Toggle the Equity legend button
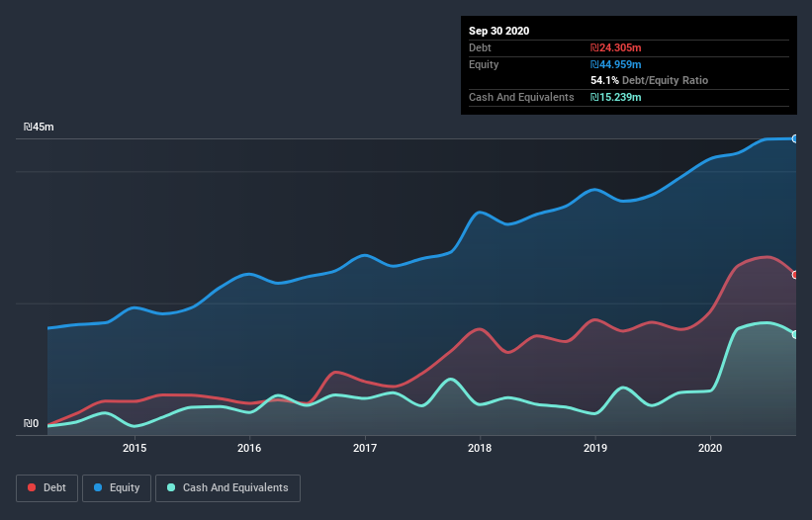This screenshot has height=520, width=812. click(x=117, y=488)
